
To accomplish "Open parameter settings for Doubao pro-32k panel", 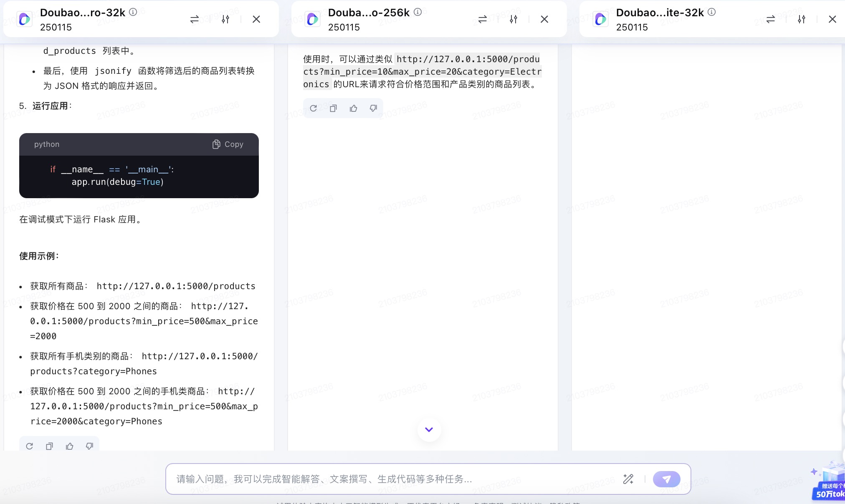I will tap(225, 19).
